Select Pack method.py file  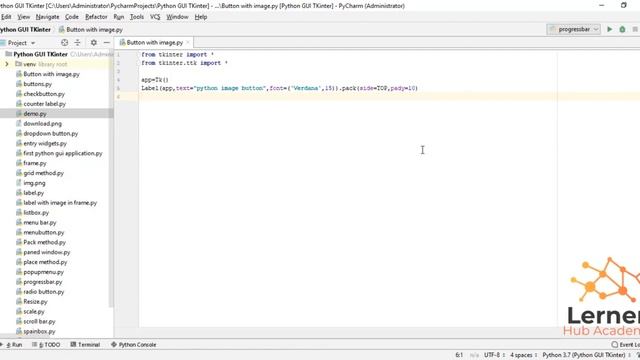(x=44, y=242)
